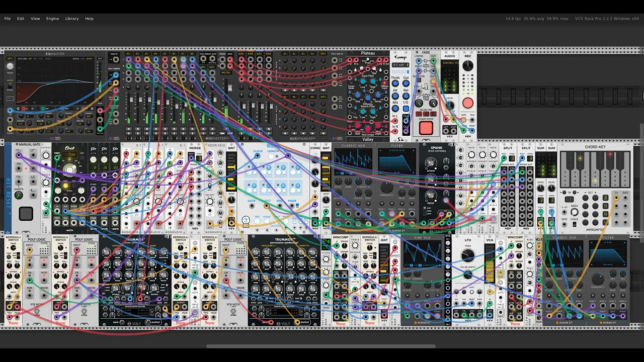
Task: Click the Chord-Key keyboard display
Action: tap(595, 169)
